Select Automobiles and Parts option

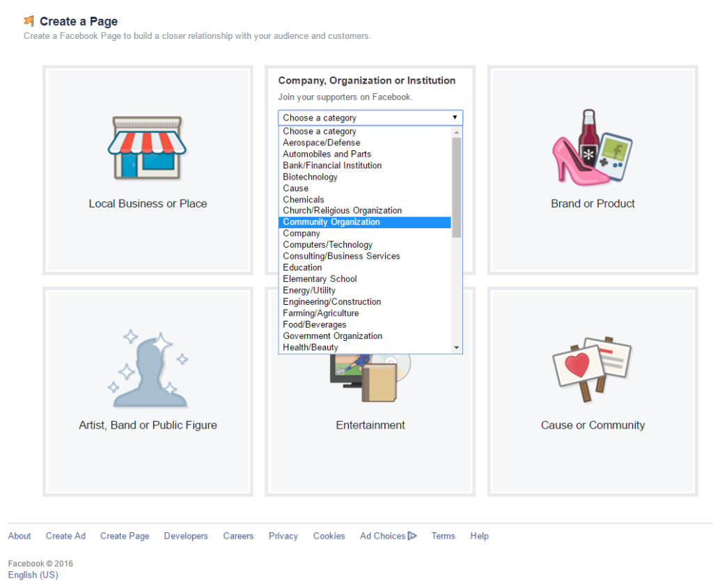tap(365, 154)
